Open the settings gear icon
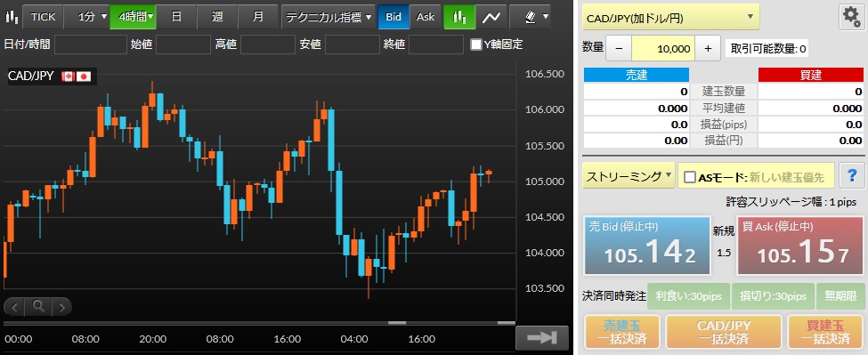 coord(851,17)
